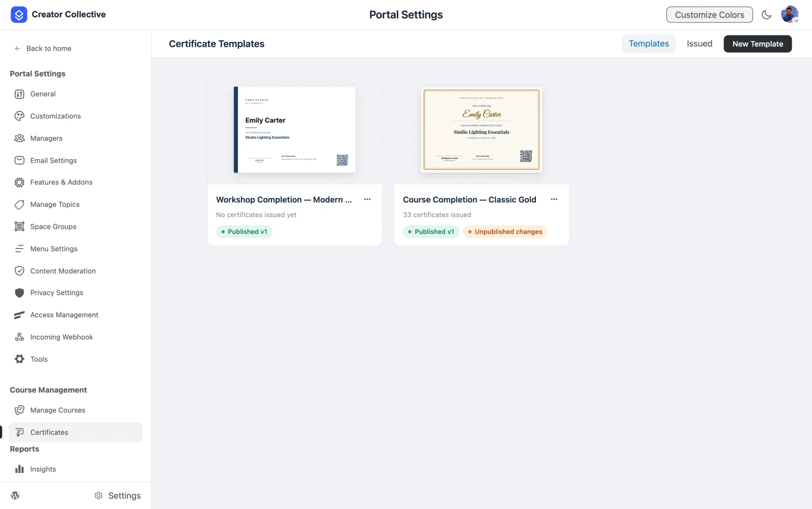Open the Classic Gold certificate thumbnail
The height and width of the screenshot is (509, 812).
tap(482, 130)
